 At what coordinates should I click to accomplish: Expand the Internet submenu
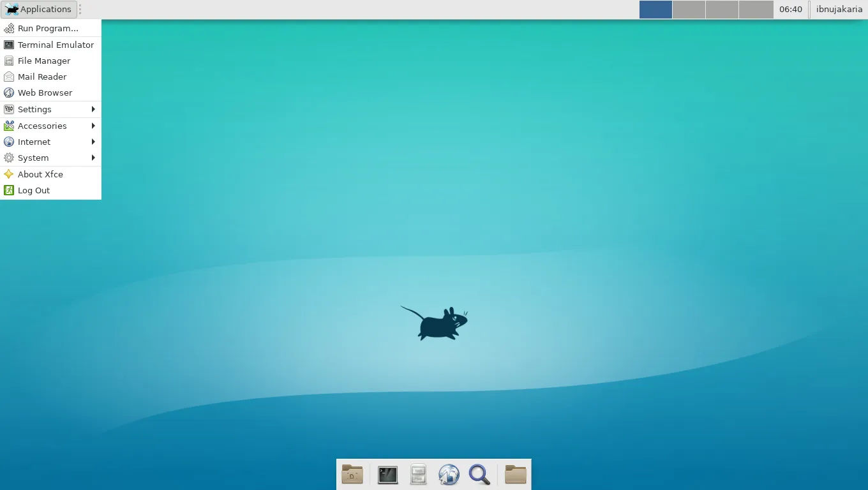coord(50,142)
